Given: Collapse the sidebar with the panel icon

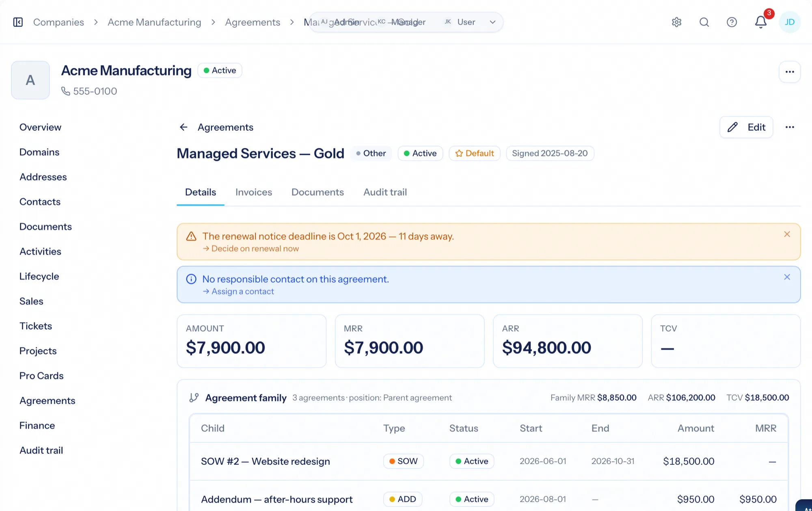Looking at the screenshot, I should coord(18,22).
